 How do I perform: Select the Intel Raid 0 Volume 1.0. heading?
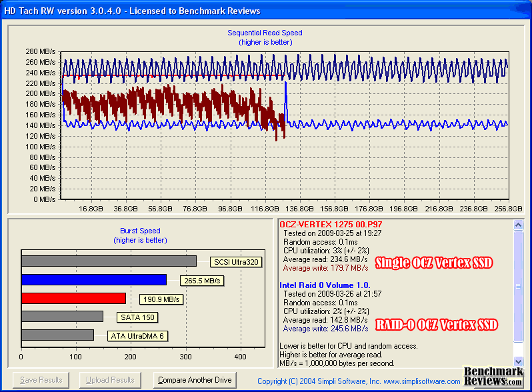[325, 285]
